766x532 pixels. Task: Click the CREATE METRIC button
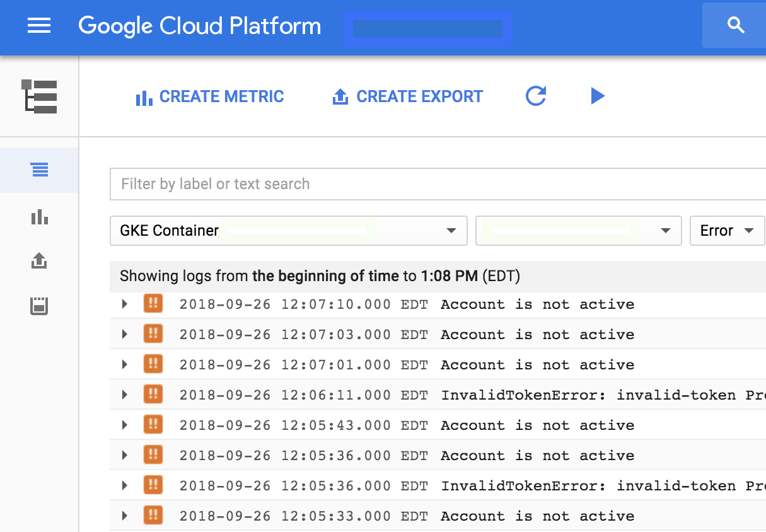(210, 96)
